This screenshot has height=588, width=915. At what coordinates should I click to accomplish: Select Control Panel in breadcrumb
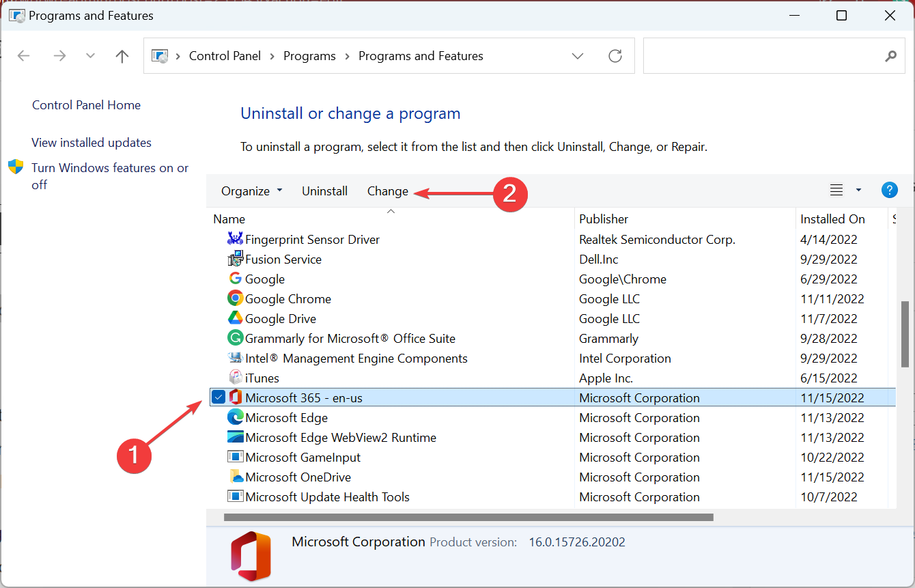[225, 56]
